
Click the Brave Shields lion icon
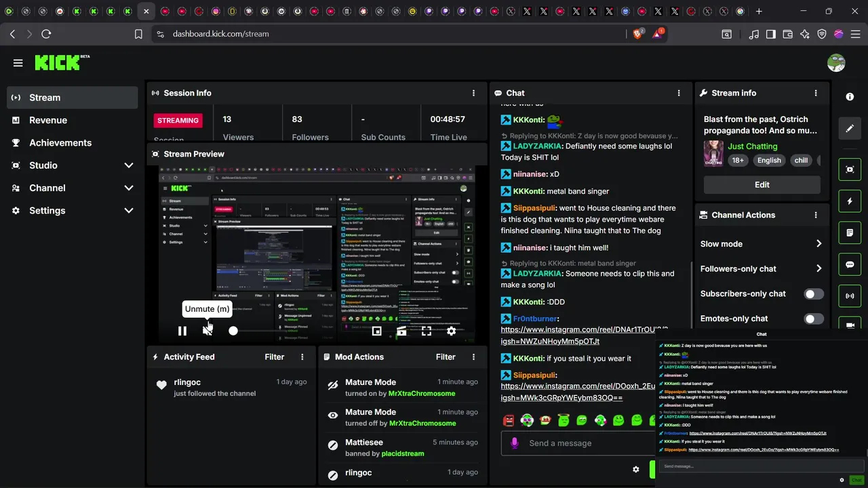[x=638, y=34]
